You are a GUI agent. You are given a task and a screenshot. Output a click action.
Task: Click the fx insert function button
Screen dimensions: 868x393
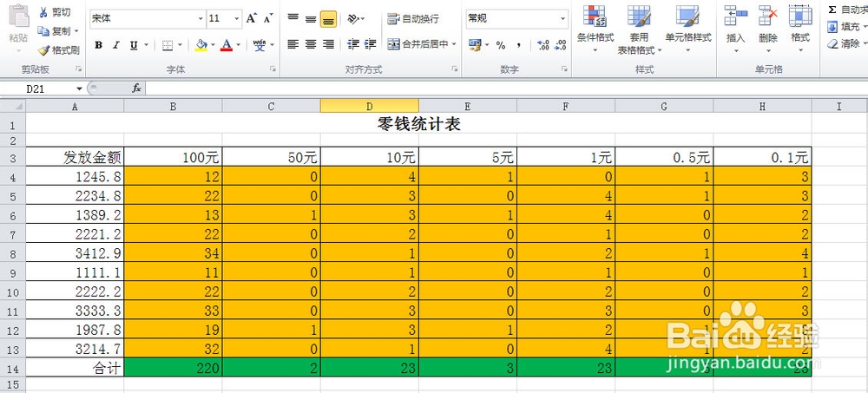(x=136, y=88)
